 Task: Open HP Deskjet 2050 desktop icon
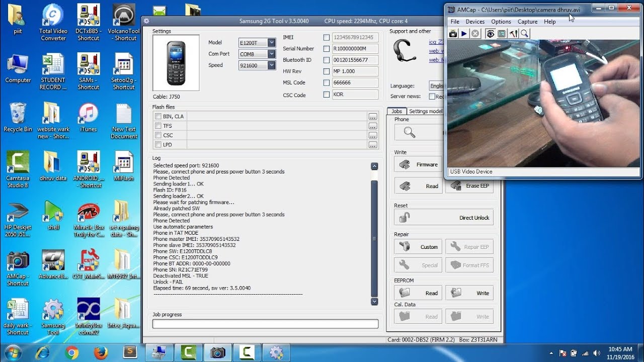(x=18, y=219)
